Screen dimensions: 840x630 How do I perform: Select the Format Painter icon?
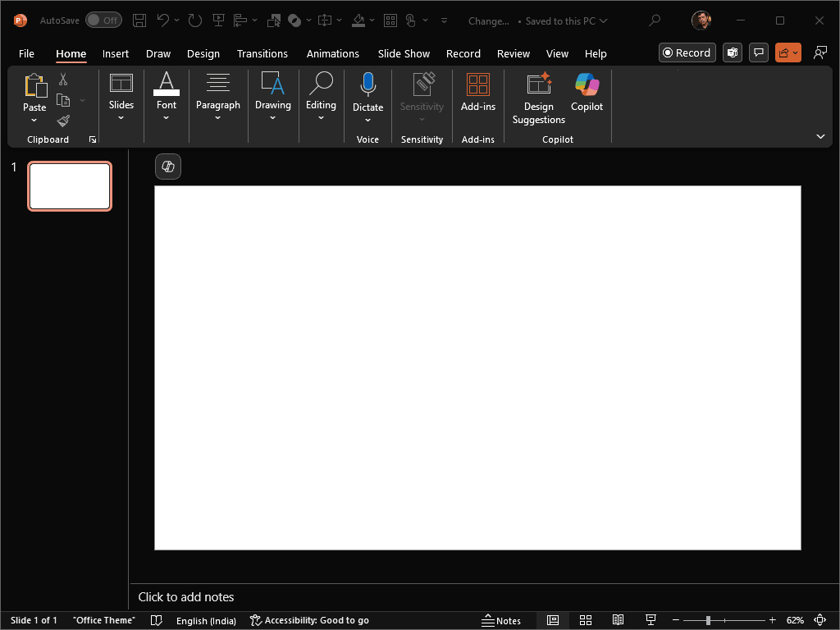(x=62, y=121)
